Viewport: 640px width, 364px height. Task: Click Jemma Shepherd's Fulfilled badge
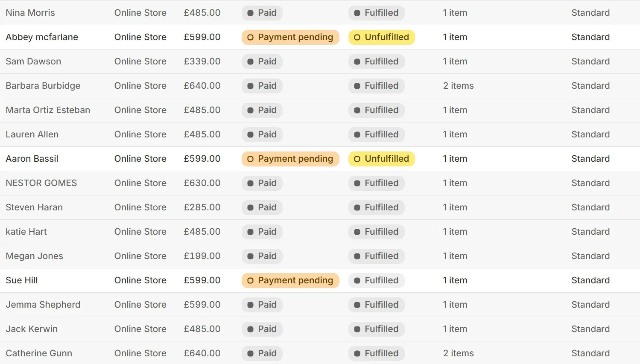[x=377, y=305]
